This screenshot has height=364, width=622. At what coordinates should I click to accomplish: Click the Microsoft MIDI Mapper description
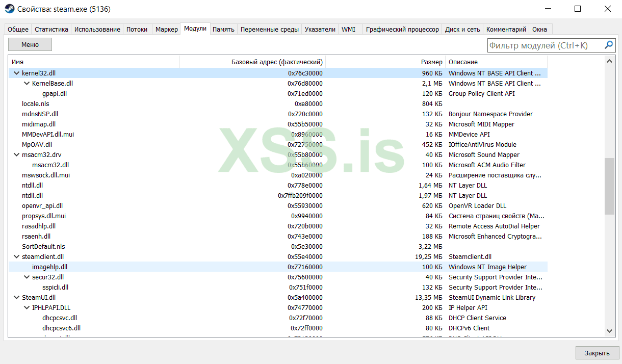click(481, 124)
